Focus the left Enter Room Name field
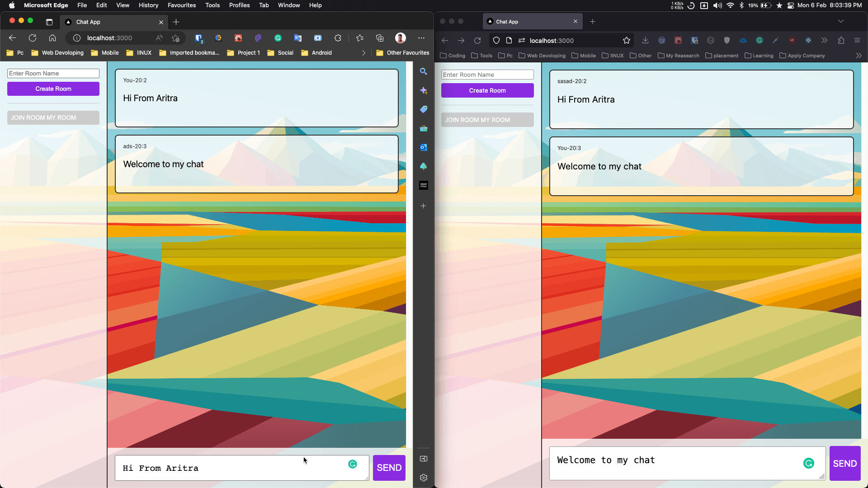The height and width of the screenshot is (488, 868). click(x=53, y=73)
